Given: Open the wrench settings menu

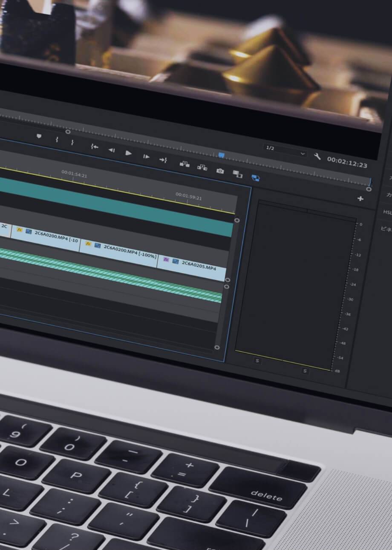Looking at the screenshot, I should pos(317,157).
